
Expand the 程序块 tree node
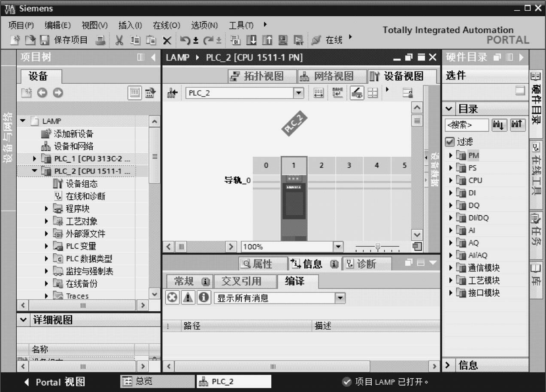[47, 209]
